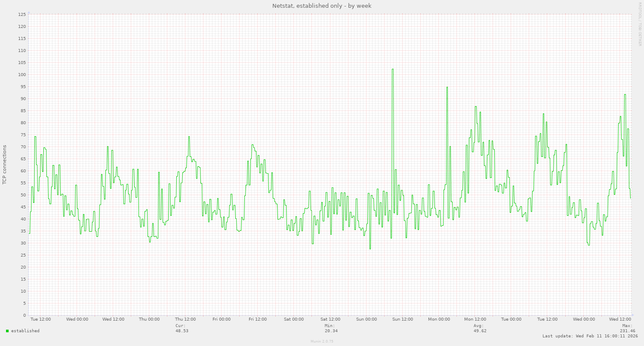This screenshot has height=346, width=644.
Task: Pick the "Sun 12:00" time axis label
Action: pyautogui.click(x=403, y=319)
